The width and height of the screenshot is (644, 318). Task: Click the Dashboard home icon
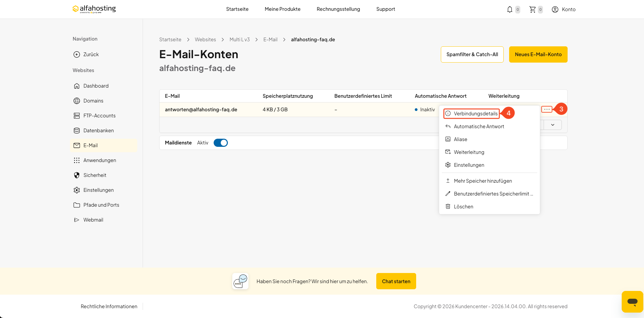pos(77,86)
